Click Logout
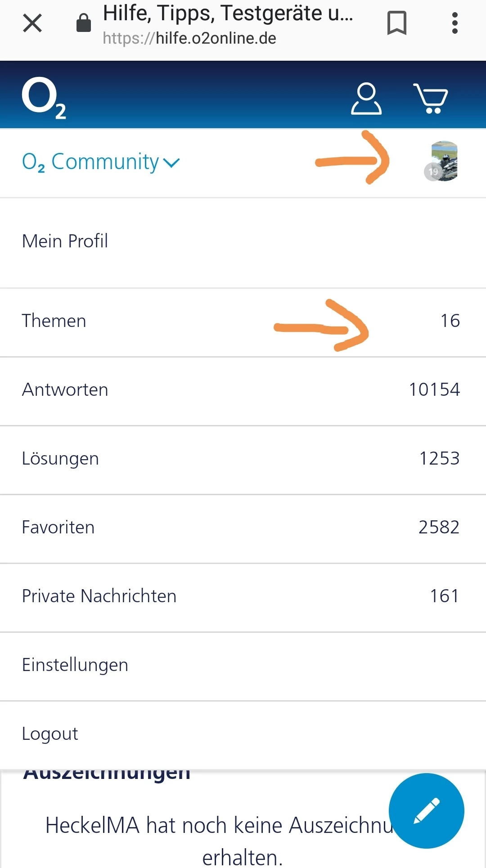The height and width of the screenshot is (868, 486). pos(50,734)
